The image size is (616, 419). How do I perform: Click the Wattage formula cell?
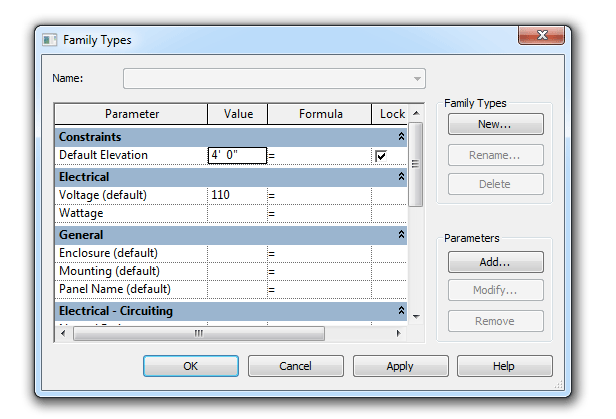click(319, 214)
